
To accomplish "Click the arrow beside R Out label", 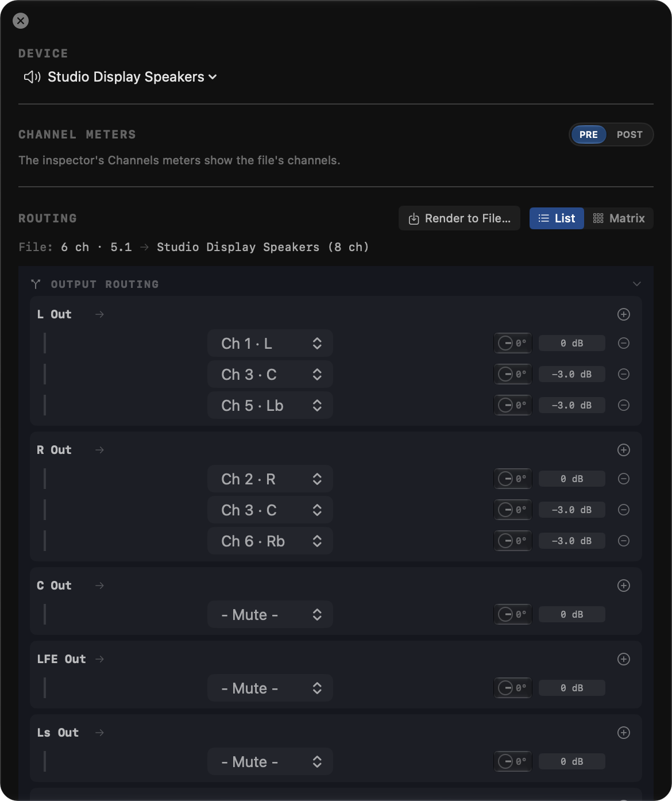I will click(x=99, y=450).
